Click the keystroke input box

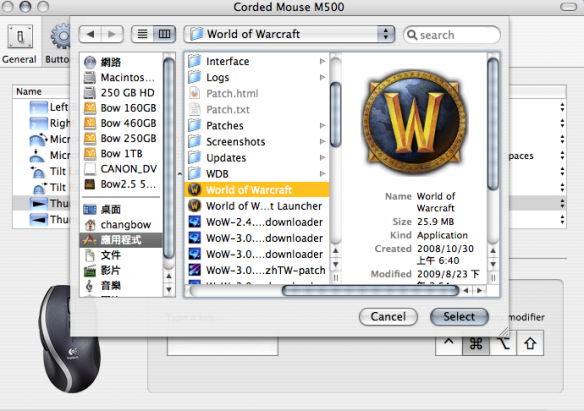coord(222,346)
